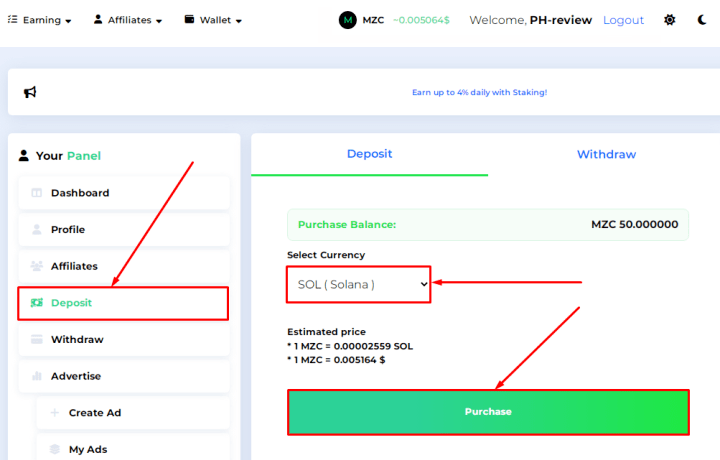Click the Purchase Balance label

pyautogui.click(x=347, y=224)
